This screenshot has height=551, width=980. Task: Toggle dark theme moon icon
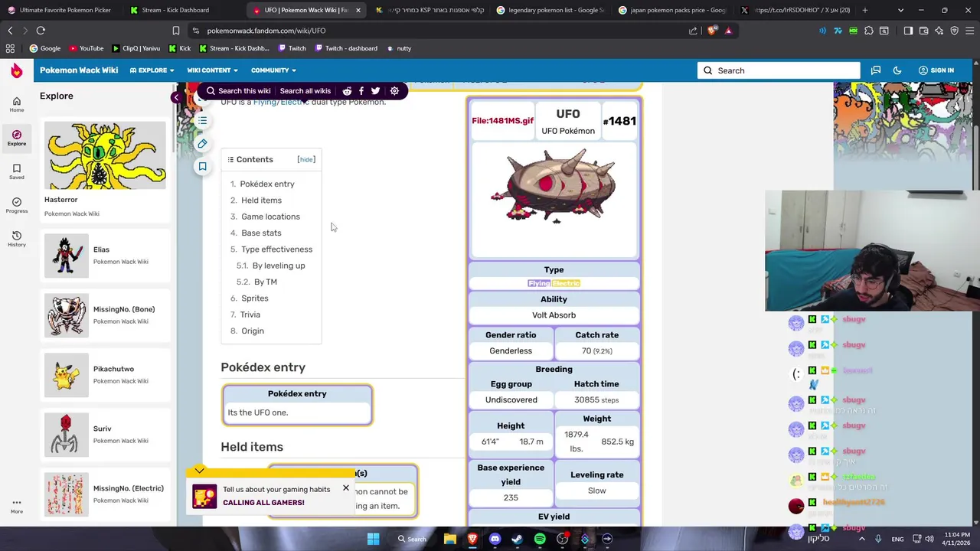coord(897,70)
